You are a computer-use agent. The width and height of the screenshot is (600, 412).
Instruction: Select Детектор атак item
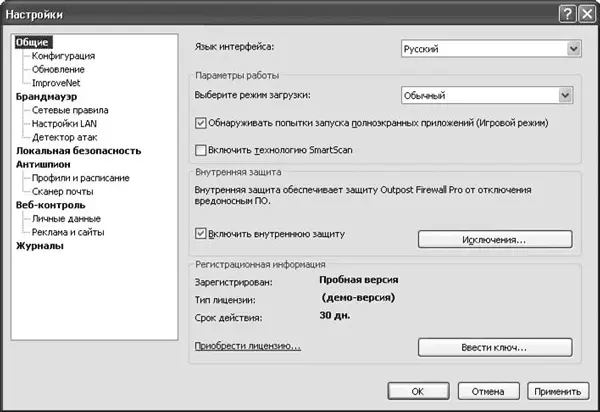tap(65, 137)
